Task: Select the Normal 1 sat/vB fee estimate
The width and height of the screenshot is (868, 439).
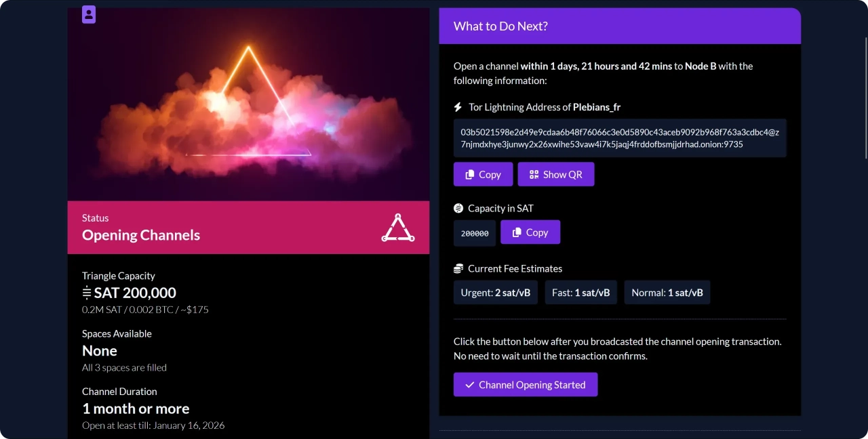Action: [x=667, y=293]
